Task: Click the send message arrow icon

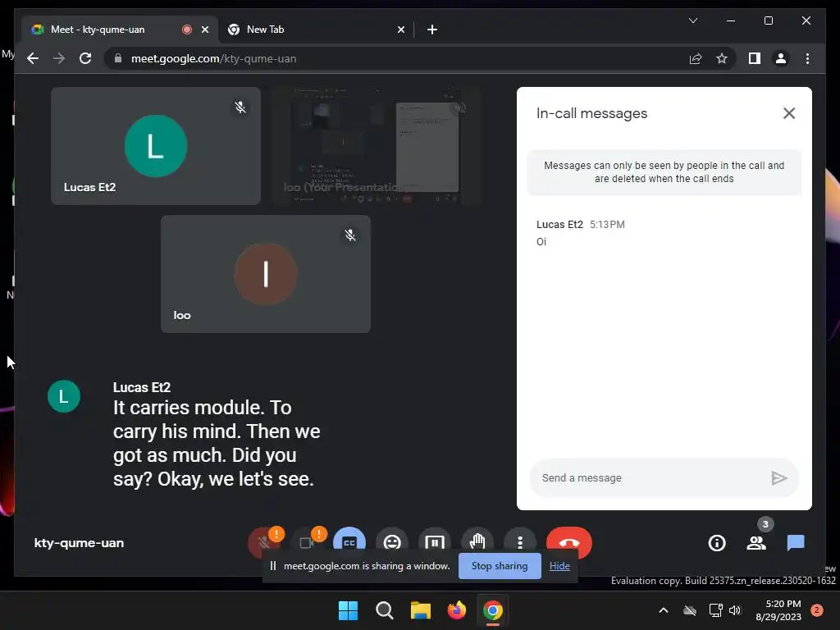Action: 779,478
